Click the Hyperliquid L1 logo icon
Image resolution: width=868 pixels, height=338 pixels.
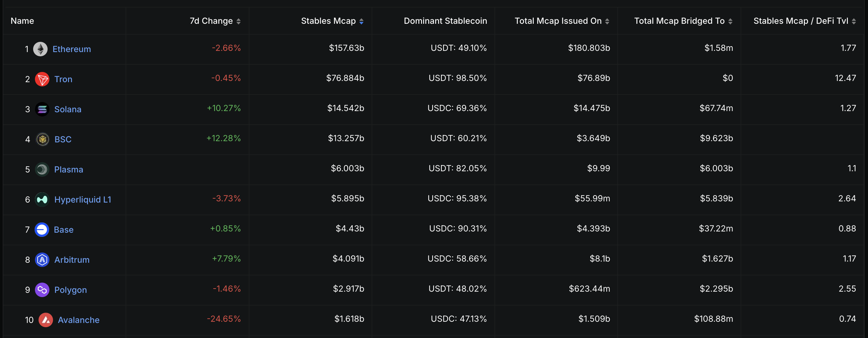tap(42, 200)
